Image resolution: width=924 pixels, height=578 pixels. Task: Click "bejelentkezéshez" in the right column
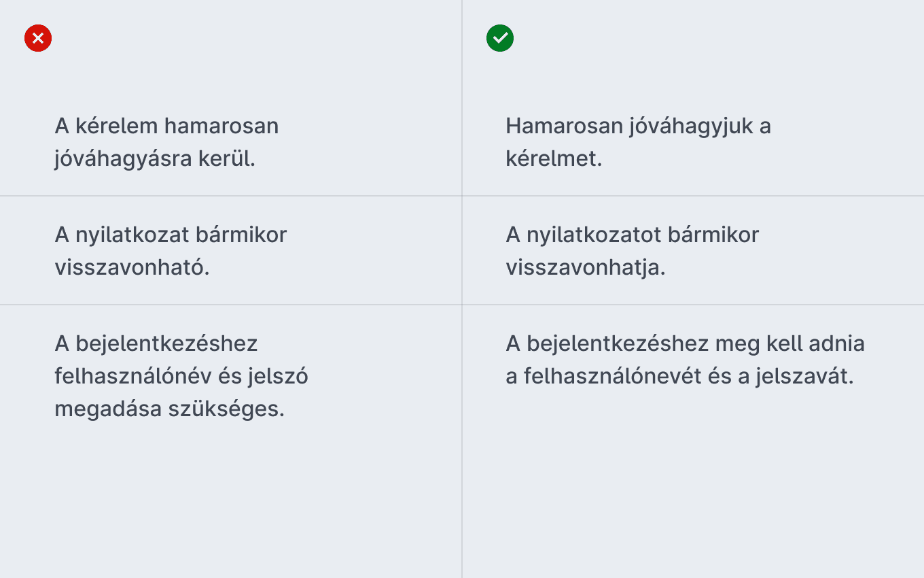point(618,343)
